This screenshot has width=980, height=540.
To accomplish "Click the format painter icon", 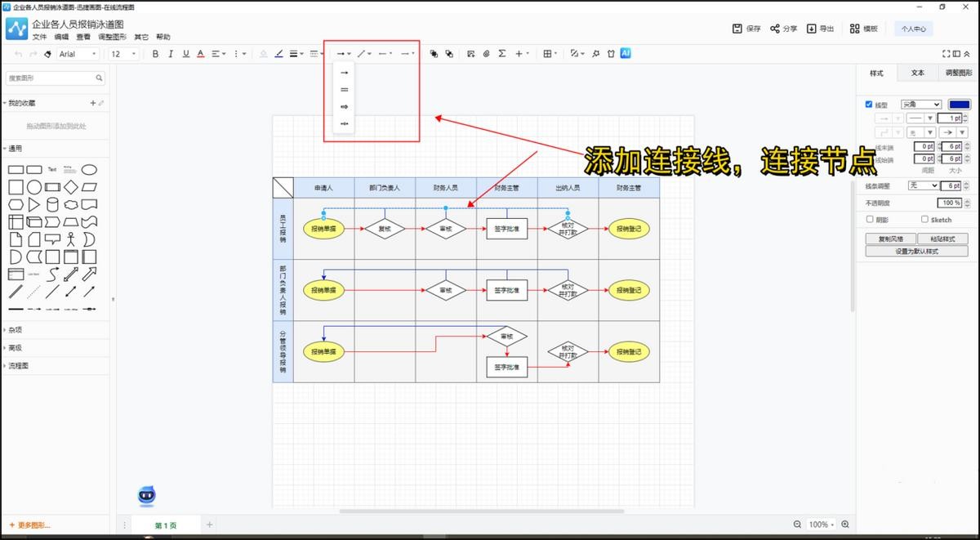I will tap(47, 54).
